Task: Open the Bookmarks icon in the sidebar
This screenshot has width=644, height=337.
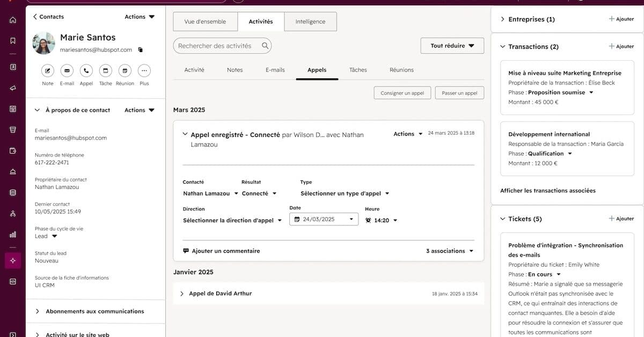Action: pyautogui.click(x=13, y=41)
